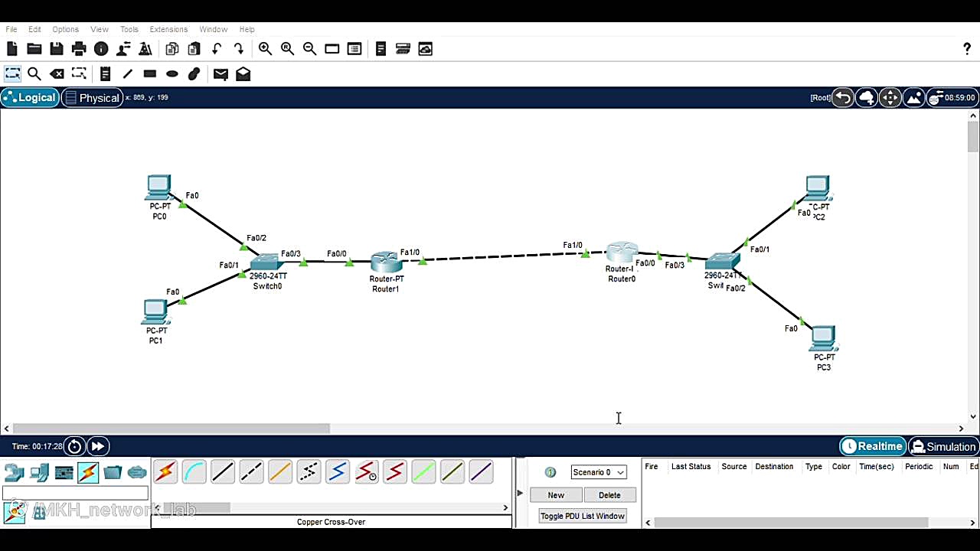Pick the blue Coaxial cable
This screenshot has width=980, height=551.
tap(338, 472)
